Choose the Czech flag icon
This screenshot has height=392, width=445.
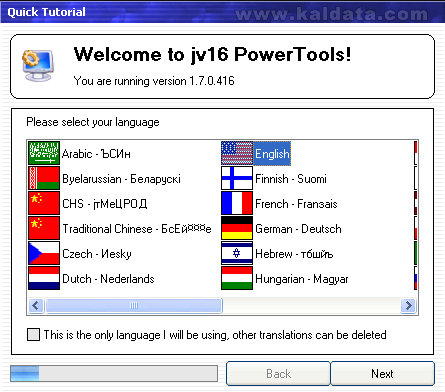pos(44,253)
